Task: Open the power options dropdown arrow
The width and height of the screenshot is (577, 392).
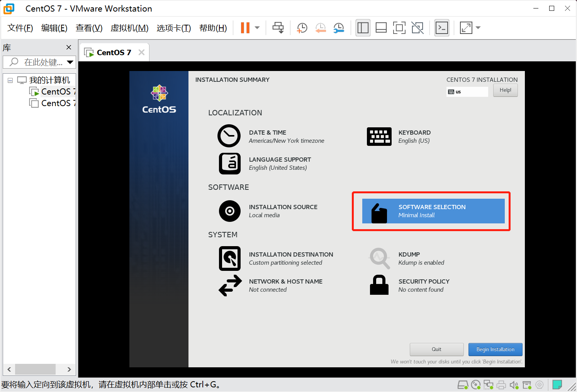Action: tap(257, 28)
